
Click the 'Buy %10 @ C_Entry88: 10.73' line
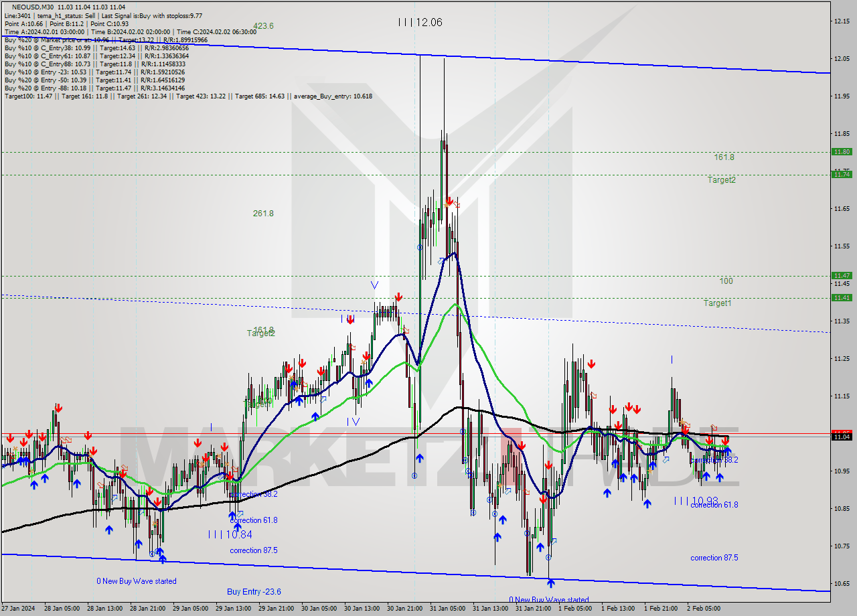[94, 64]
